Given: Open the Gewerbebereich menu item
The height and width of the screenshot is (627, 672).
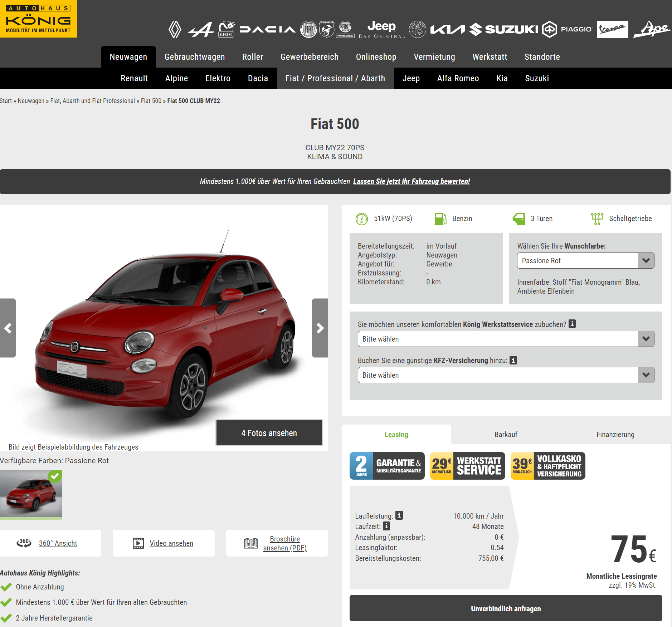Looking at the screenshot, I should pyautogui.click(x=310, y=57).
